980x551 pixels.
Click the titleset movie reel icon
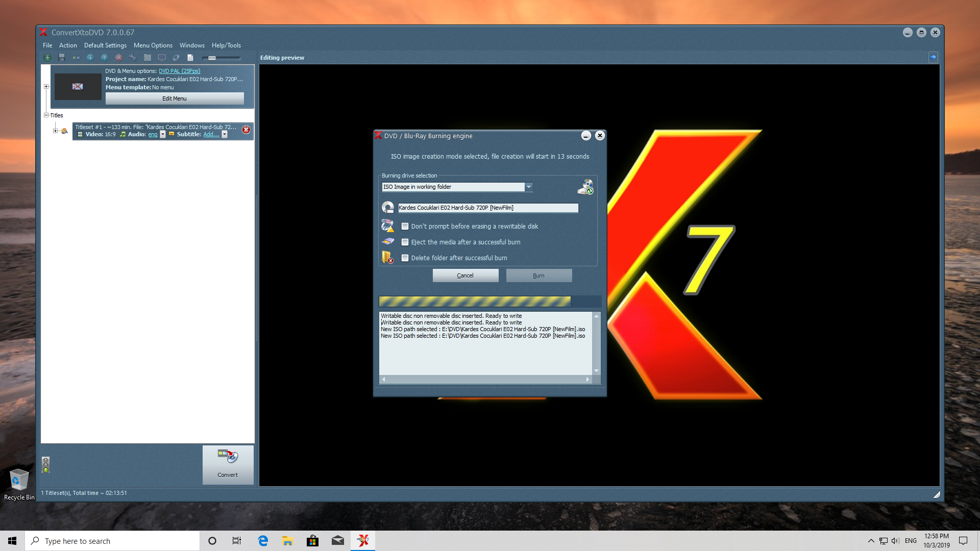tap(64, 131)
